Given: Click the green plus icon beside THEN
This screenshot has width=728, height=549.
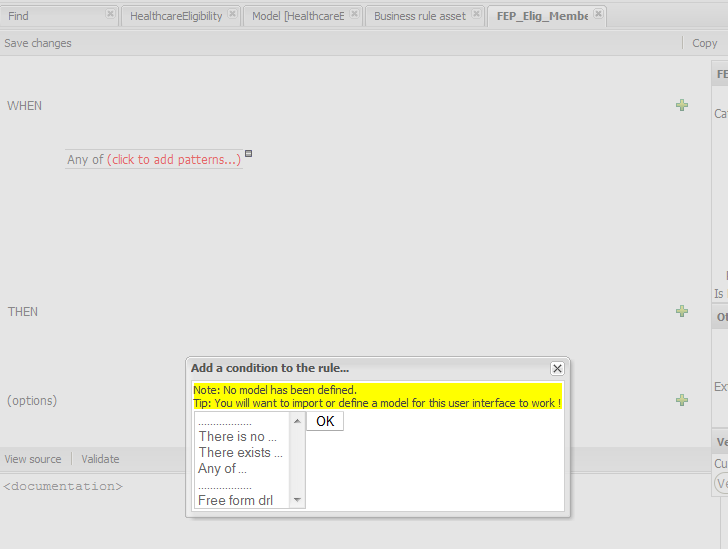Looking at the screenshot, I should 682,311.
